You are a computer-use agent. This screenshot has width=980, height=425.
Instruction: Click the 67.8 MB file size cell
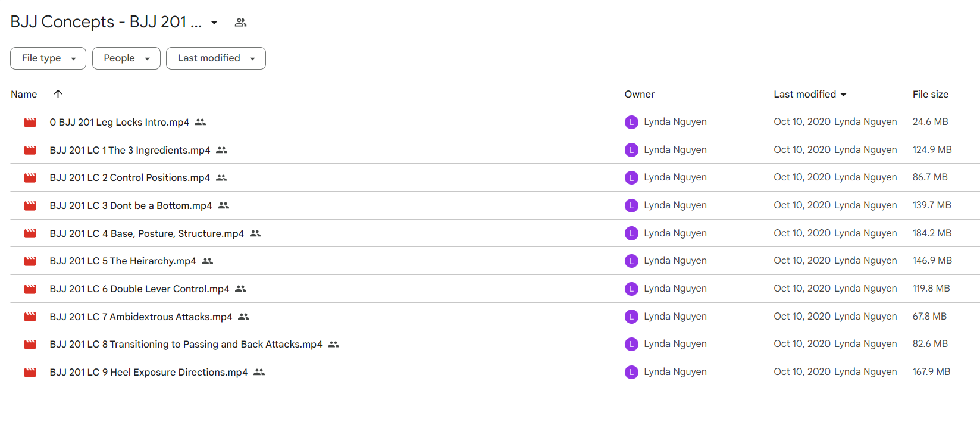929,317
